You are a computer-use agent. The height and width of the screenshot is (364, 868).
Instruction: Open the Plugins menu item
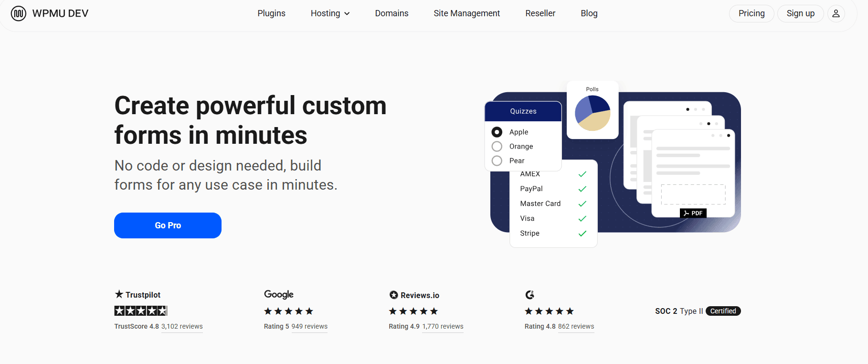click(x=272, y=13)
